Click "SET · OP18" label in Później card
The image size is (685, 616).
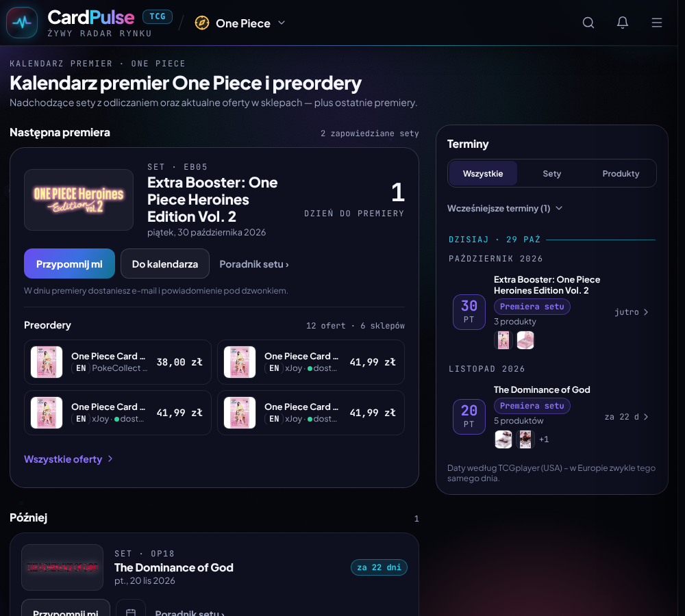tap(144, 554)
